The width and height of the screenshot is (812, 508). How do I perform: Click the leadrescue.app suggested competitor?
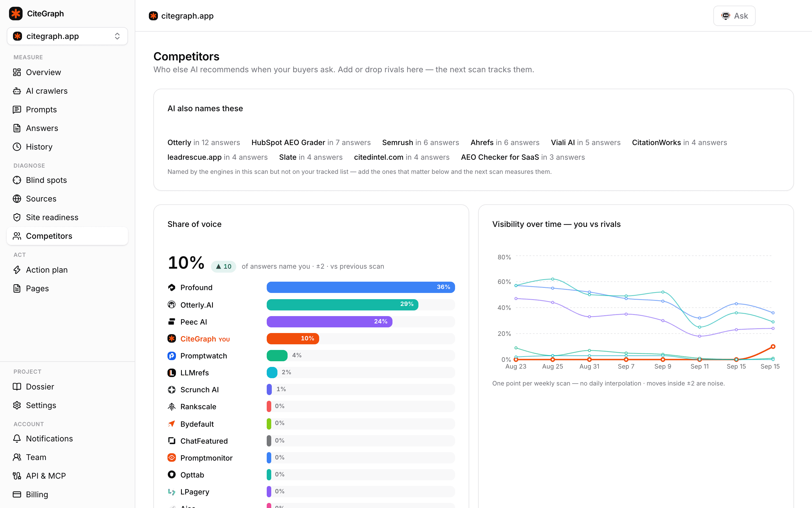coord(195,157)
